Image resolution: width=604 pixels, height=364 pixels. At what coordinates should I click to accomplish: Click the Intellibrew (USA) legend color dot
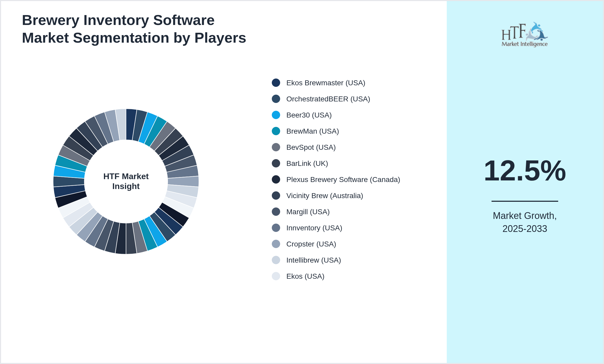click(276, 260)
